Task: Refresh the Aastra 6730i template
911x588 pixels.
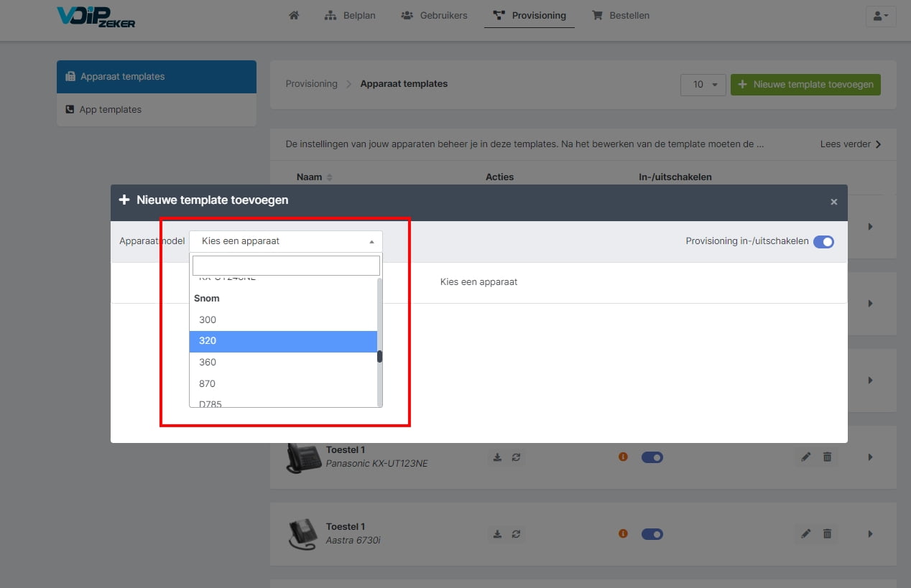Action: click(516, 534)
